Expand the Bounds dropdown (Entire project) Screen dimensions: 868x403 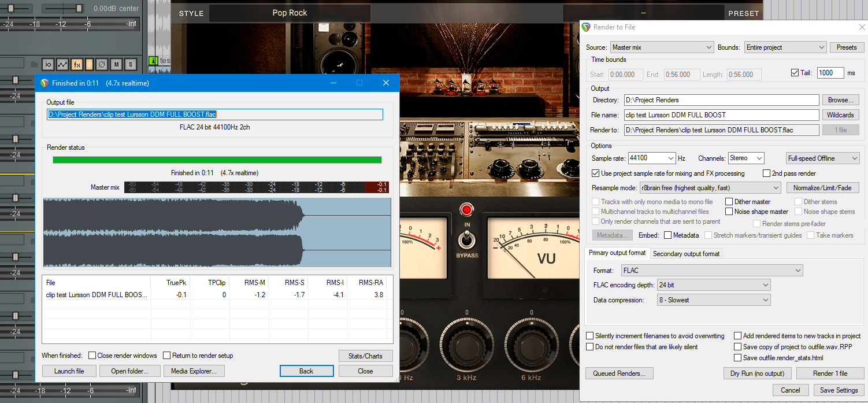[785, 47]
